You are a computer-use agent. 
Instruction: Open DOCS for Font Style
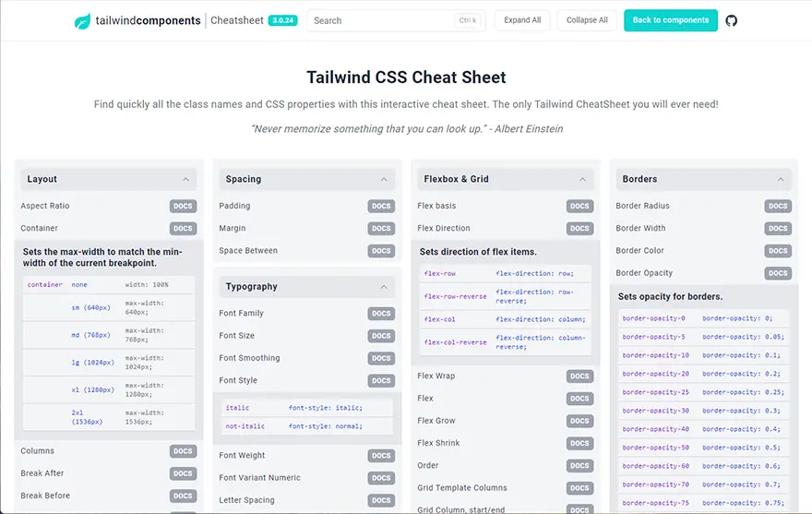point(381,380)
